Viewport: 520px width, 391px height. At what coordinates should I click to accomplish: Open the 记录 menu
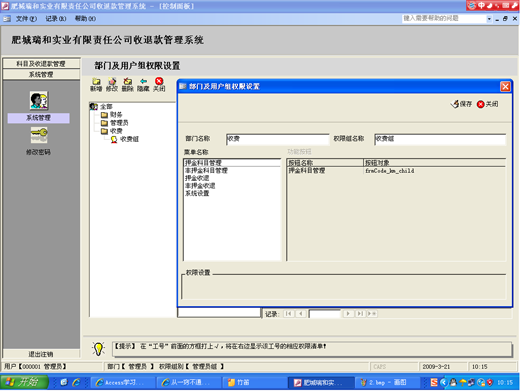coord(56,19)
